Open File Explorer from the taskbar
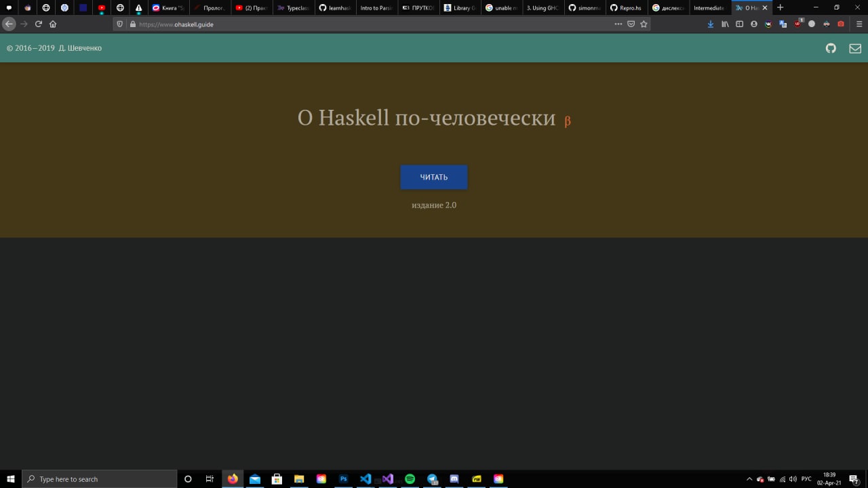This screenshot has width=868, height=488. tap(299, 479)
